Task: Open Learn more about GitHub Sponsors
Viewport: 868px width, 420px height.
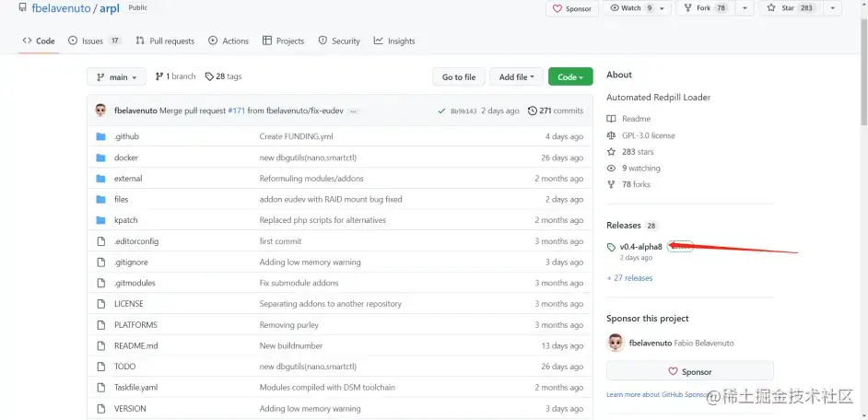Action: pyautogui.click(x=658, y=394)
